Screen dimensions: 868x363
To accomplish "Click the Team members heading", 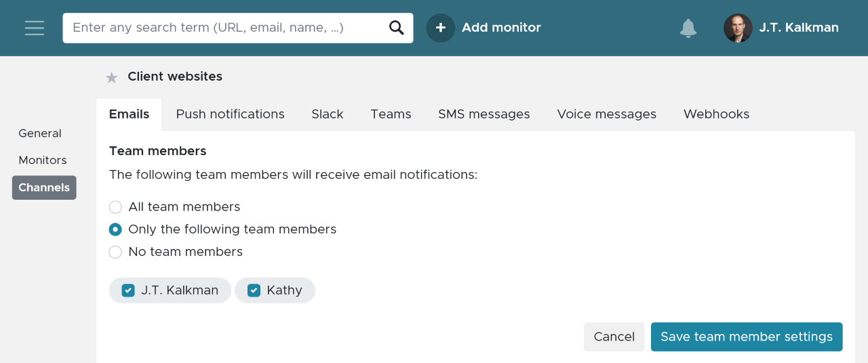I will pos(158,151).
